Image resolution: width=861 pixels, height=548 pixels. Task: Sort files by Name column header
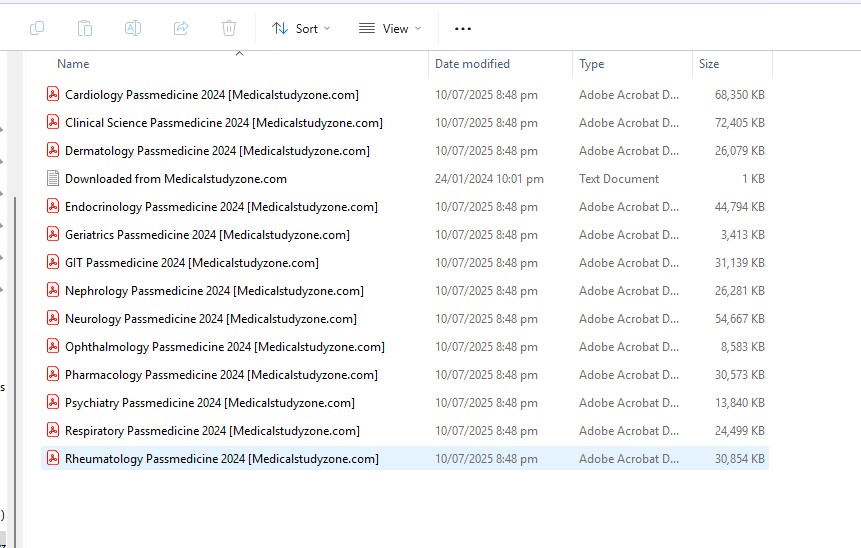tap(73, 64)
